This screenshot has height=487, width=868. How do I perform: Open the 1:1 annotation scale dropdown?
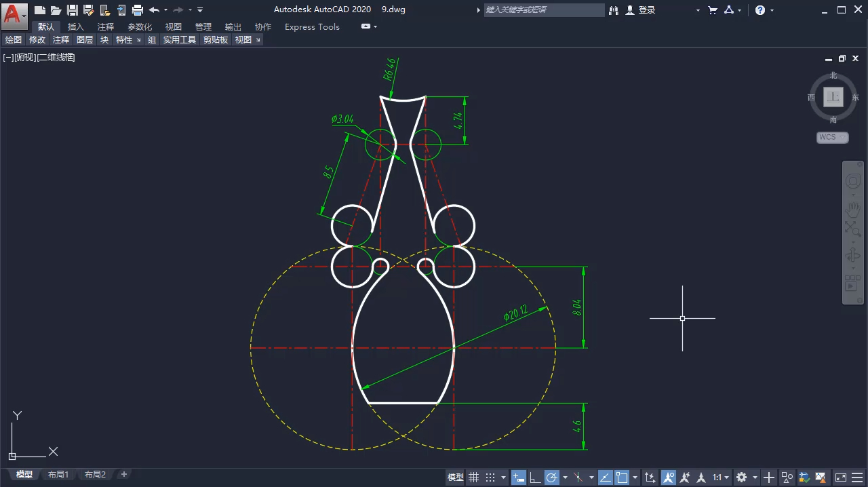[x=720, y=478]
